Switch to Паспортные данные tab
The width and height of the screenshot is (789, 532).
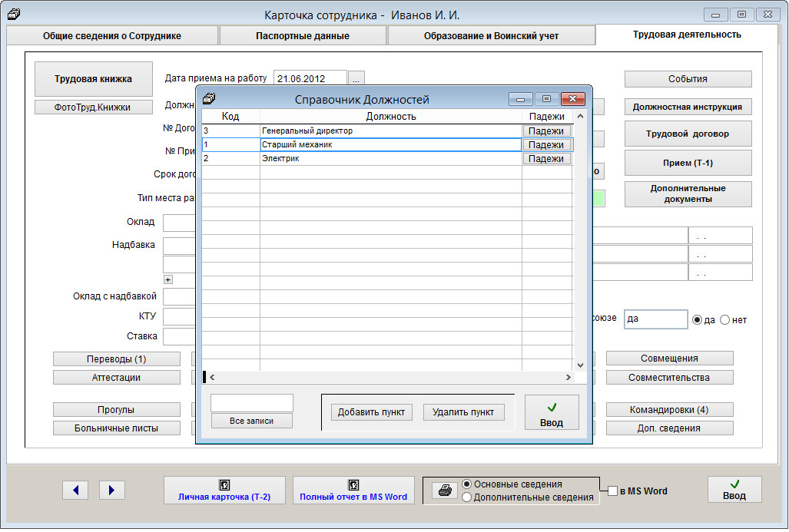point(303,36)
